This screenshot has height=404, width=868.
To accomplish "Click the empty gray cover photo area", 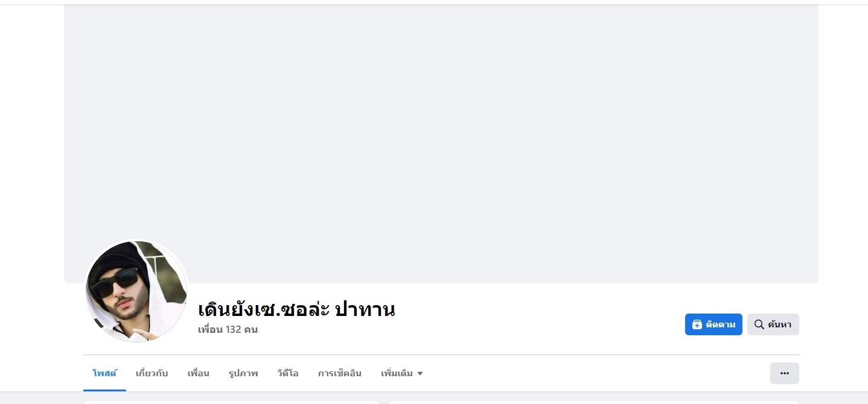I will pos(441,144).
